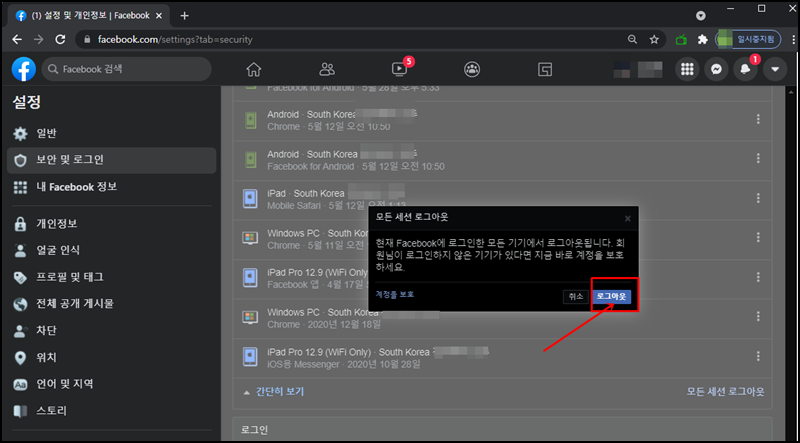Viewport: 800px width, 443px height.
Task: Open the Friends icon in top navigation
Action: (x=327, y=69)
